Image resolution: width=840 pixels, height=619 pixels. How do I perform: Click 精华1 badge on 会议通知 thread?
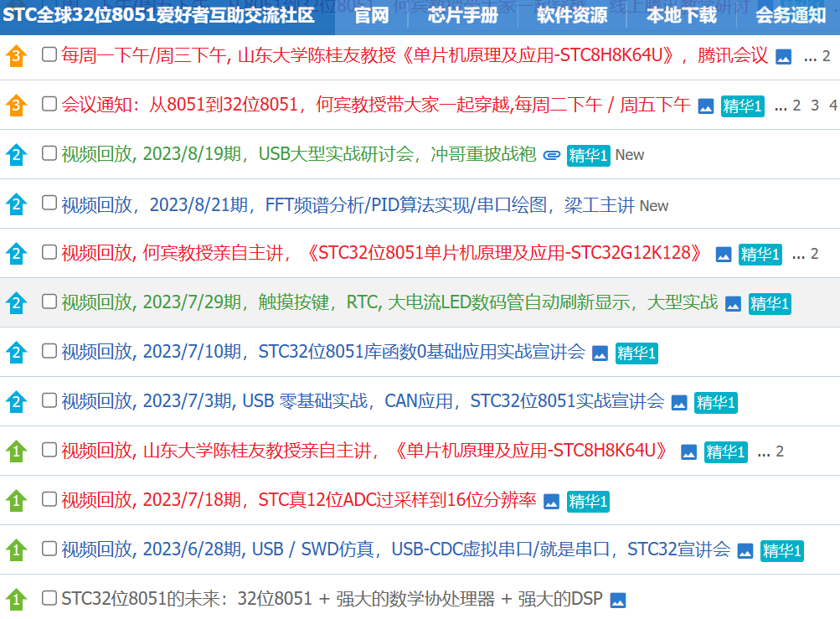[743, 106]
